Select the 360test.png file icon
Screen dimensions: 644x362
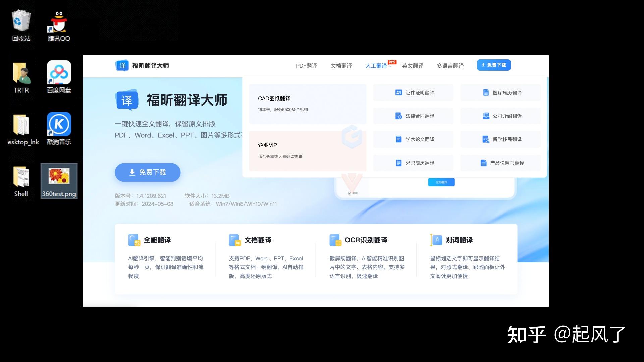[x=59, y=181]
